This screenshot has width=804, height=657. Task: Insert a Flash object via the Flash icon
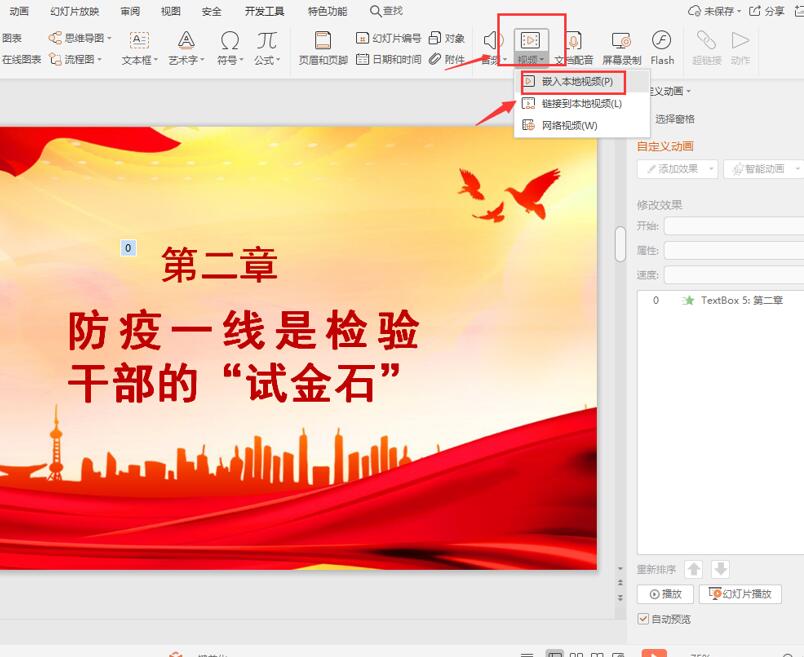pyautogui.click(x=662, y=45)
